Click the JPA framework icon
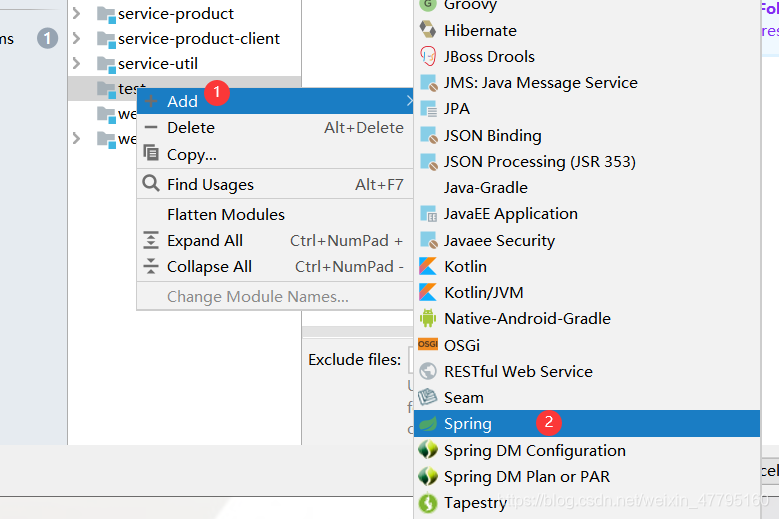 click(428, 109)
